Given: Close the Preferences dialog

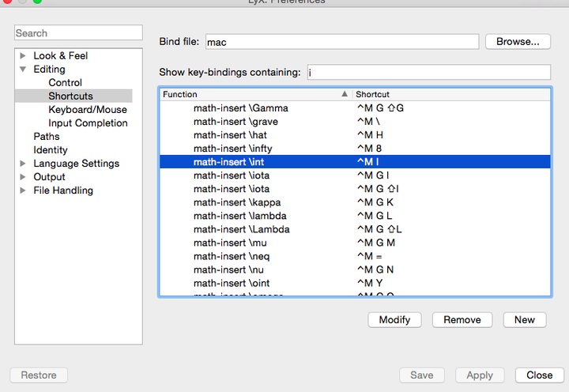Looking at the screenshot, I should pyautogui.click(x=539, y=375).
